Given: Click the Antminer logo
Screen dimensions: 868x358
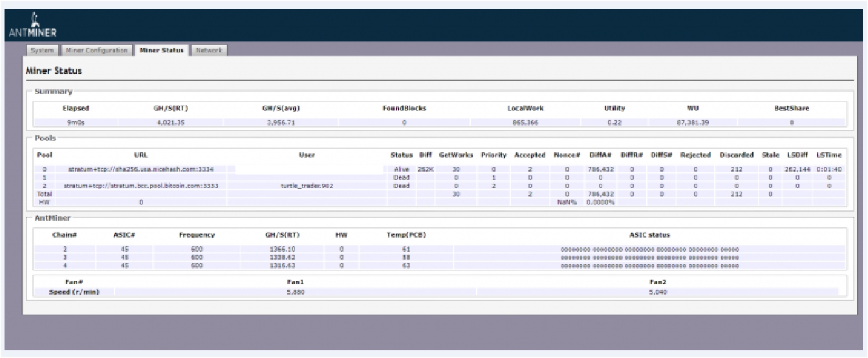Looking at the screenshot, I should coord(32,27).
